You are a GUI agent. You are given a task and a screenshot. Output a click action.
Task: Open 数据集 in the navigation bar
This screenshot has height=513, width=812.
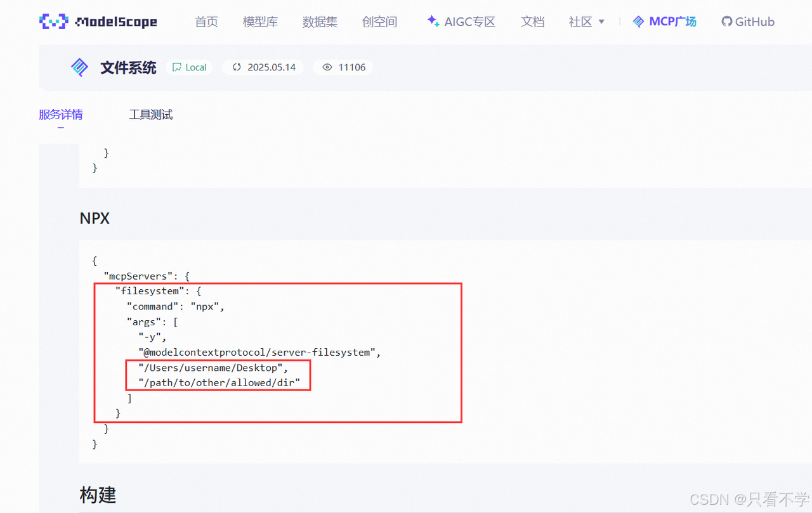[320, 22]
